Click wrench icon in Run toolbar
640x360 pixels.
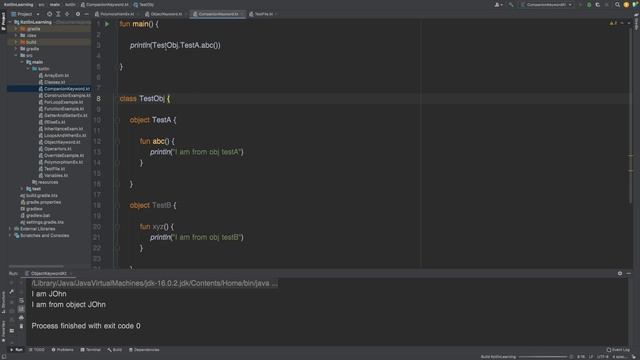point(11,291)
